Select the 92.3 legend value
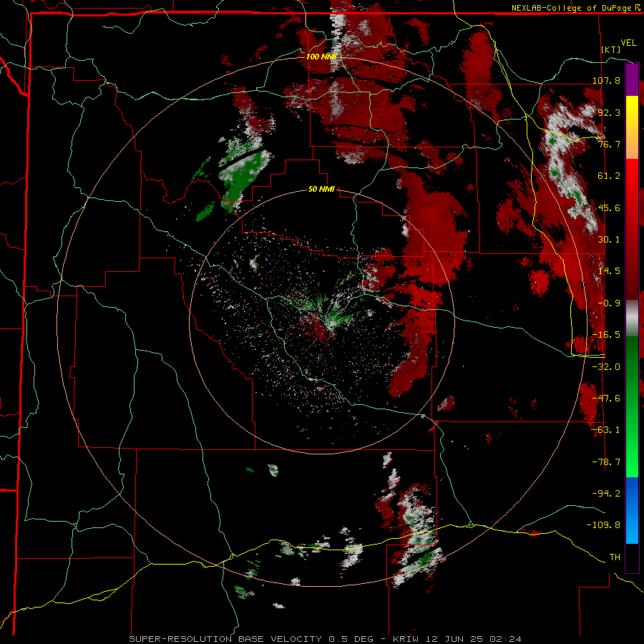This screenshot has width=644, height=644. pos(609,112)
